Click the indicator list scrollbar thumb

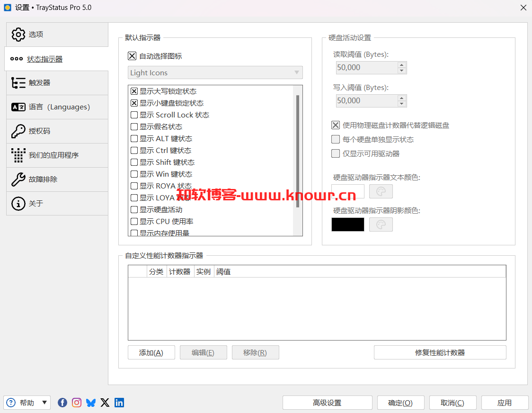click(x=298, y=151)
